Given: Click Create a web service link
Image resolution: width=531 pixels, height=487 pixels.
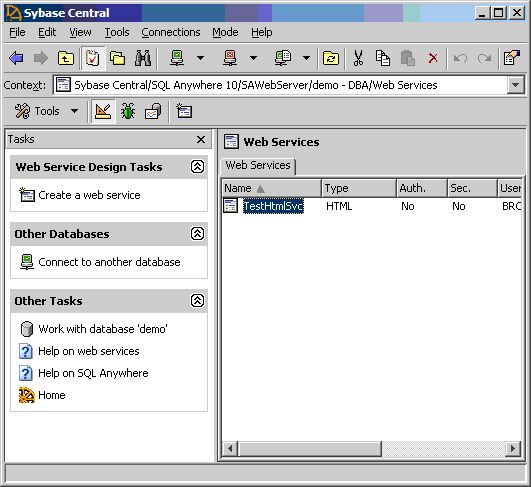Looking at the screenshot, I should (x=89, y=195).
